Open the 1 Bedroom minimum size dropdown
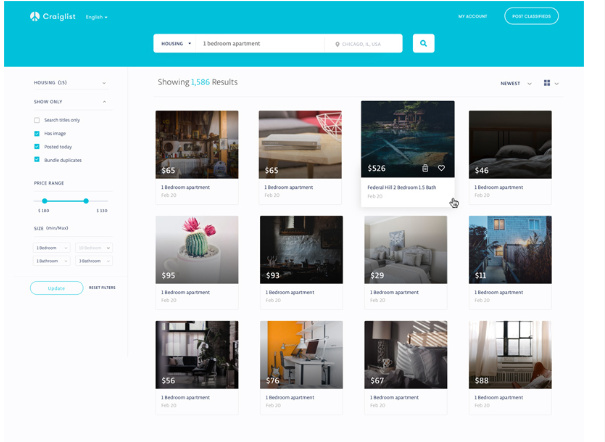The image size is (605, 442). pyautogui.click(x=51, y=247)
